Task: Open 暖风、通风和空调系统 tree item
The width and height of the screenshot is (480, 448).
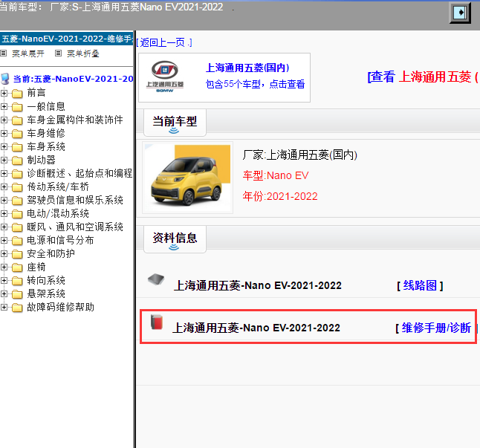Action: click(x=75, y=227)
